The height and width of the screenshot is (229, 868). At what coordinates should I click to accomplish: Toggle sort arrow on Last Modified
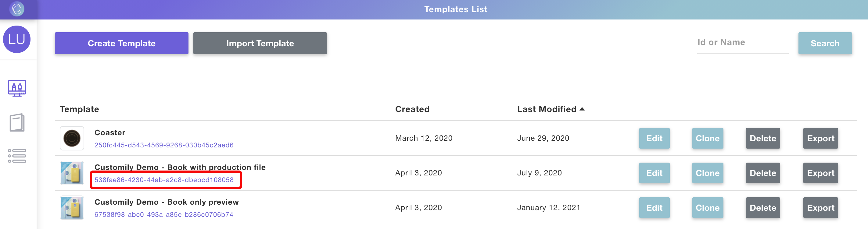(582, 109)
